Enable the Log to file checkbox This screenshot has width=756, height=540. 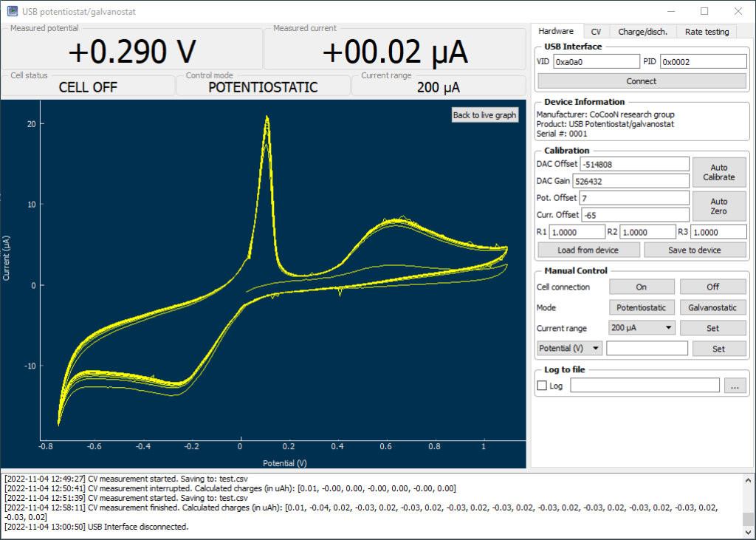pyautogui.click(x=542, y=386)
